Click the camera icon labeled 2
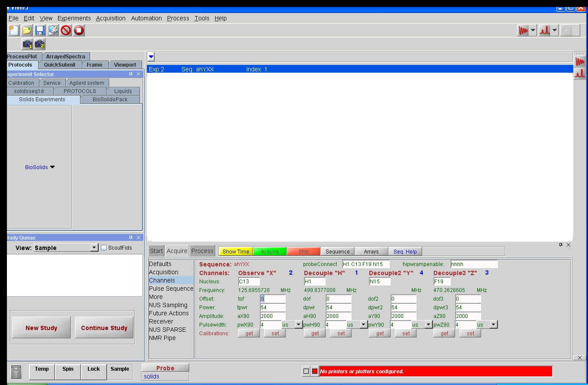 coord(39,44)
